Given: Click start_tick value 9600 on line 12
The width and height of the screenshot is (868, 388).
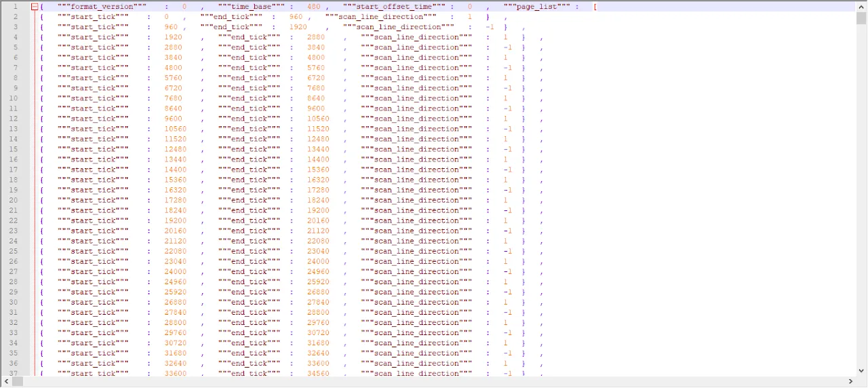Looking at the screenshot, I should coord(173,119).
